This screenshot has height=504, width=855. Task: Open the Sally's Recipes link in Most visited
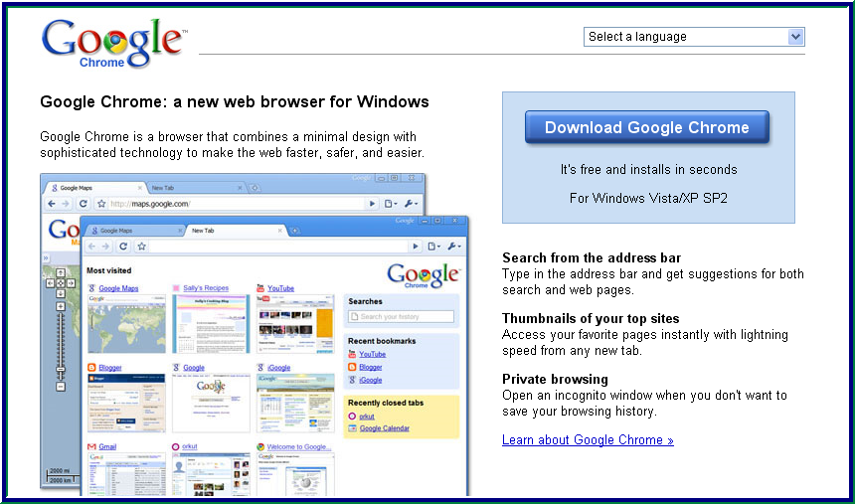(x=206, y=288)
